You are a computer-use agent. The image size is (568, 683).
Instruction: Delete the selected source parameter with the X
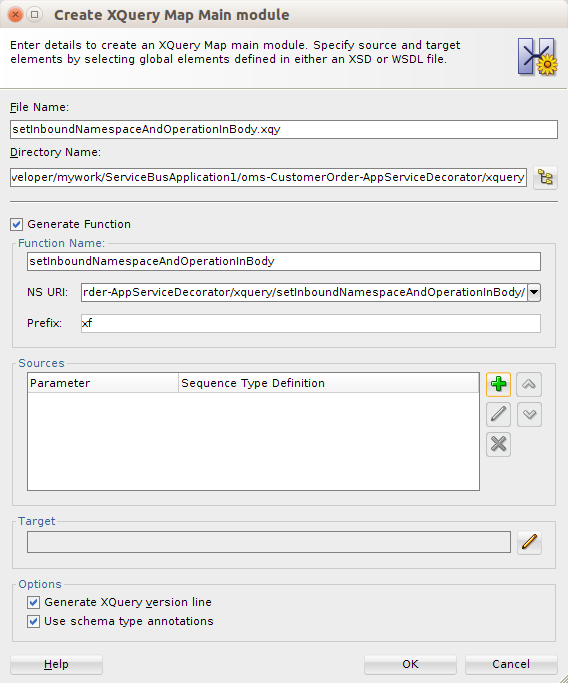[x=498, y=444]
